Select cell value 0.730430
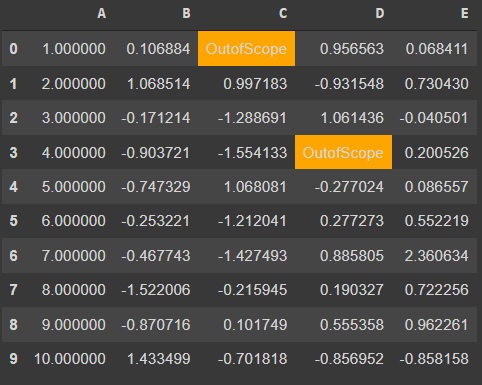This screenshot has width=482, height=385. tap(437, 83)
